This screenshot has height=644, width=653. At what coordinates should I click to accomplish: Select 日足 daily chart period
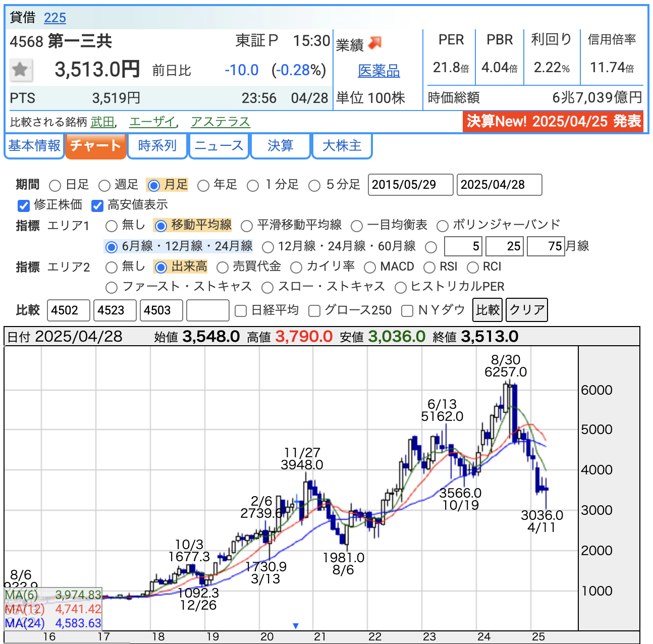pyautogui.click(x=56, y=186)
